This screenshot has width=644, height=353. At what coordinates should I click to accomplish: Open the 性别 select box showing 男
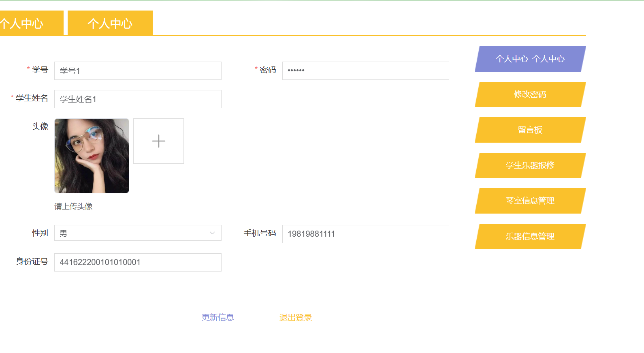click(134, 233)
